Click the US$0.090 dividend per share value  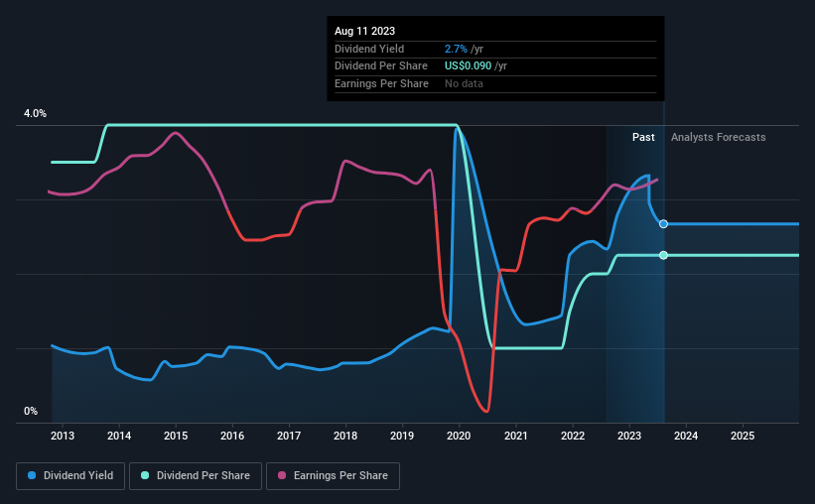[x=468, y=66]
